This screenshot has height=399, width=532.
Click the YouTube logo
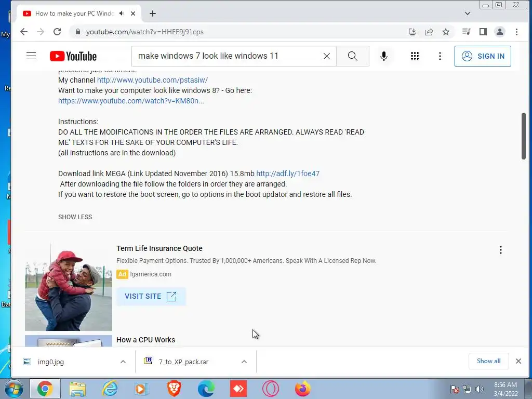point(73,56)
